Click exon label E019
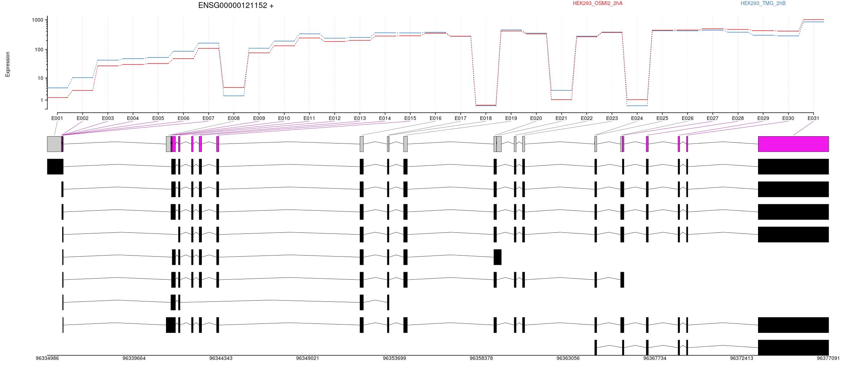868x365 pixels. point(511,118)
